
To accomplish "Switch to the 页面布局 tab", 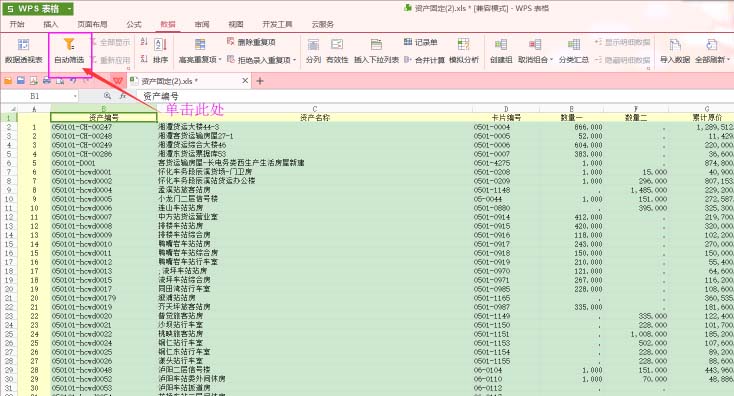I will pyautogui.click(x=92, y=24).
